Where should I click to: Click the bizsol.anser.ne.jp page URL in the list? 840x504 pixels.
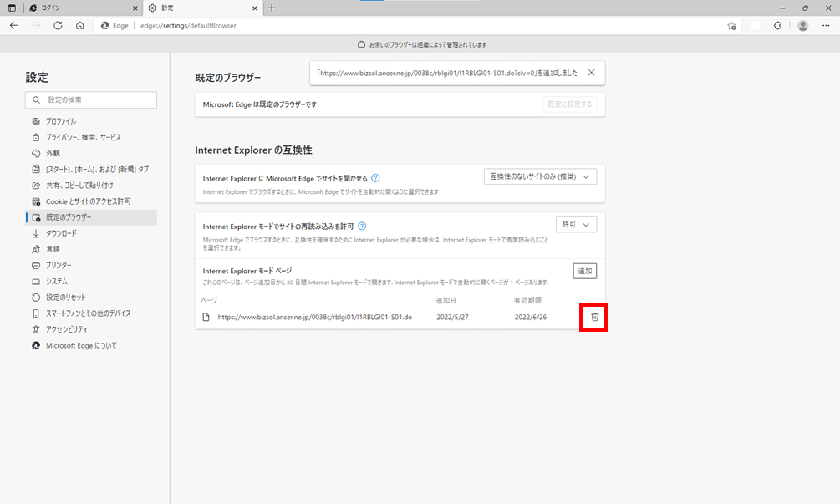[315, 317]
